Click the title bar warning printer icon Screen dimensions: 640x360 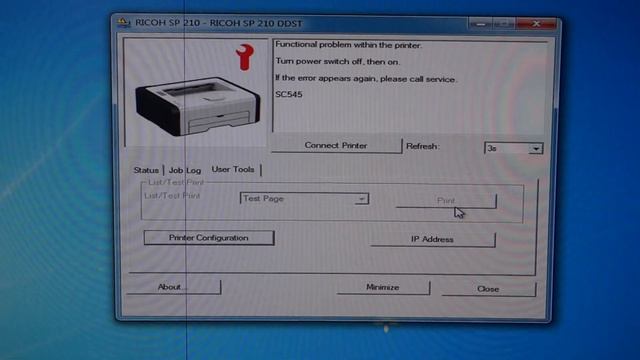(123, 22)
